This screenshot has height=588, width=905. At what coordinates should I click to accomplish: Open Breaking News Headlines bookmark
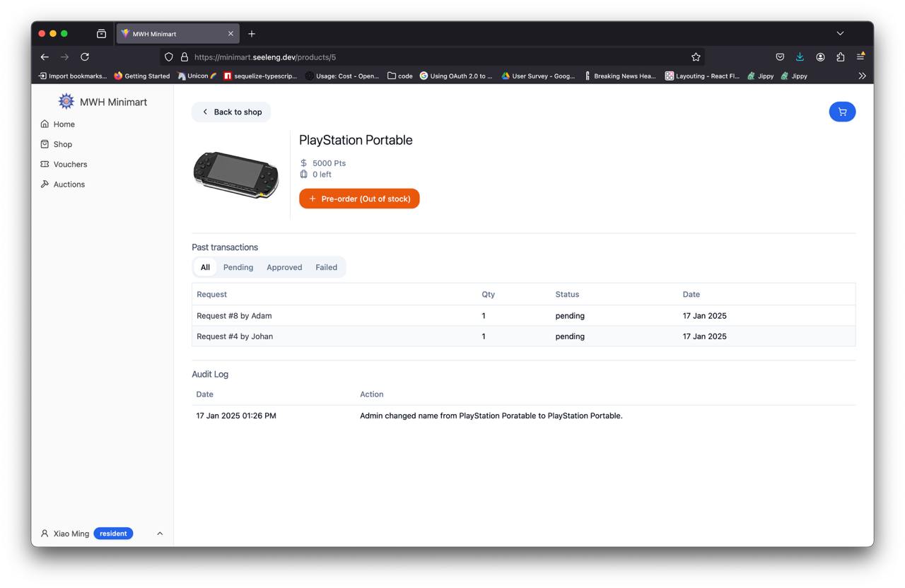pyautogui.click(x=620, y=76)
